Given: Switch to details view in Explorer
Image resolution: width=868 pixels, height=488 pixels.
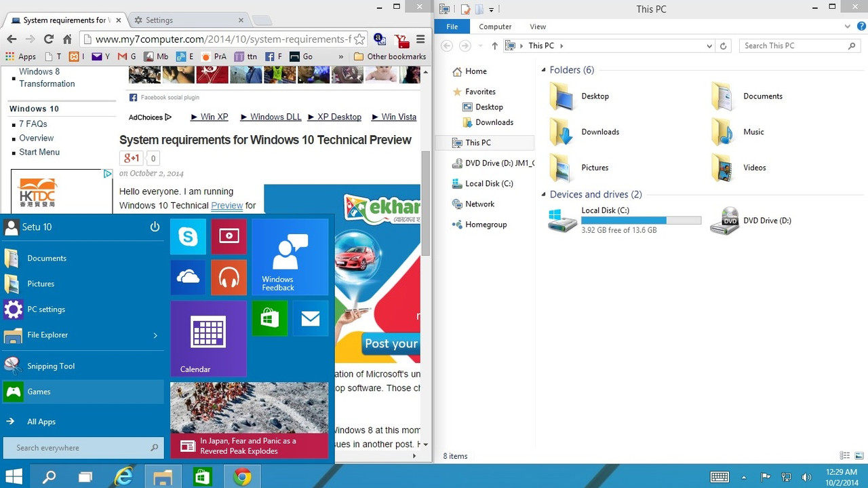Looking at the screenshot, I should (845, 455).
